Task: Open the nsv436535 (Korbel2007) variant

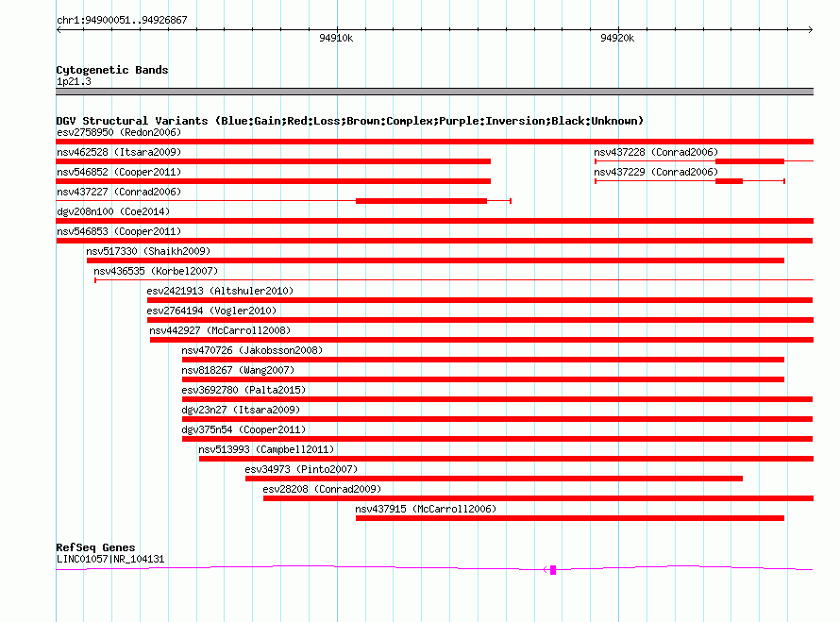Action: pos(156,271)
